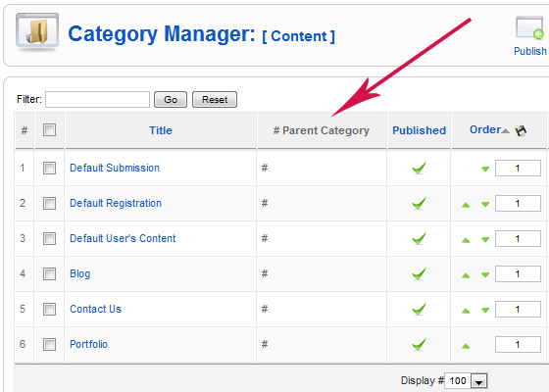
Task: Sort the table by Title column
Action: pyautogui.click(x=161, y=130)
